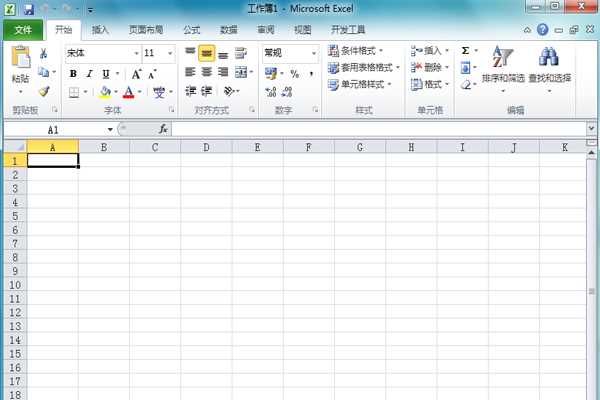Expand the font size 11 dropdown
This screenshot has height=400, width=600.
[170, 53]
